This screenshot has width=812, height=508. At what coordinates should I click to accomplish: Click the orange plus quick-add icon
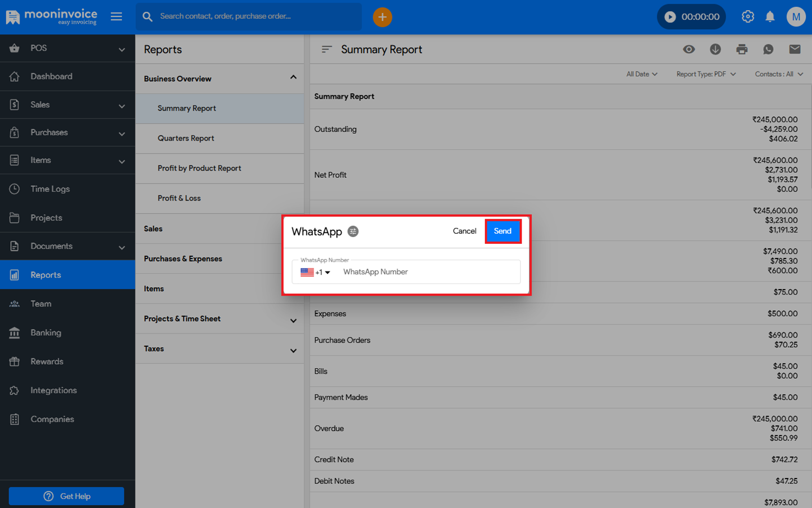[382, 17]
